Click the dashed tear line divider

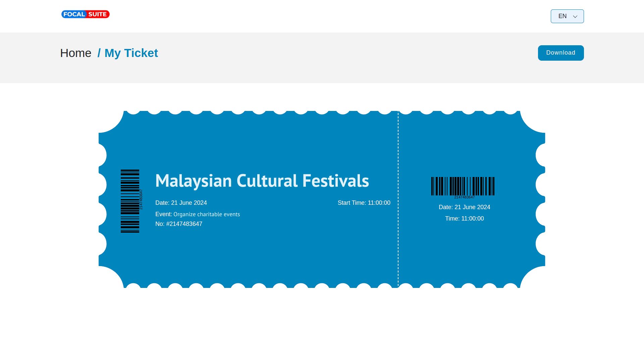[x=398, y=199]
